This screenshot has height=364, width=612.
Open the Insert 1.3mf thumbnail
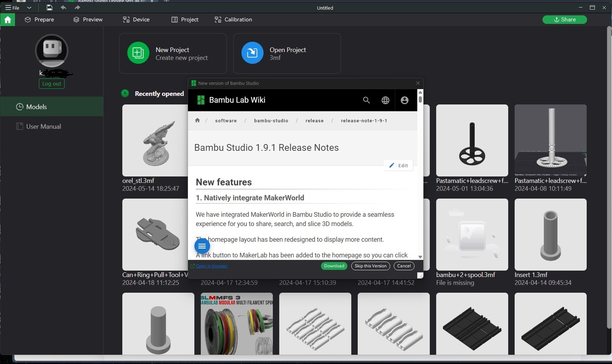551,235
